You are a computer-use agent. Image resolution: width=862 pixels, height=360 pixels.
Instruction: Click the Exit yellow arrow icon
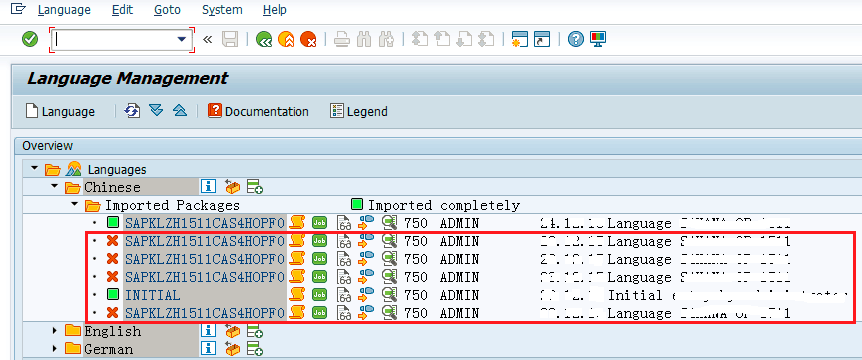[286, 40]
